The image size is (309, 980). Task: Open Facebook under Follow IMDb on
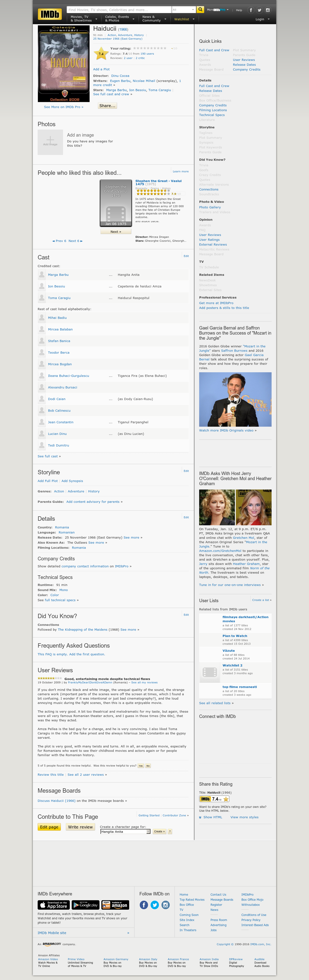pyautogui.click(x=144, y=905)
